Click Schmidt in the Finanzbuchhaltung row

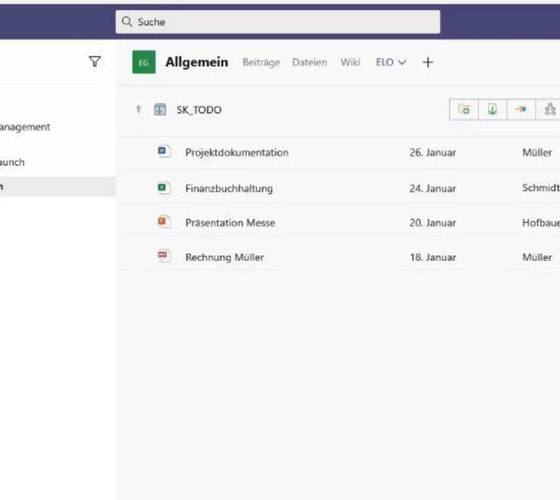[541, 188]
